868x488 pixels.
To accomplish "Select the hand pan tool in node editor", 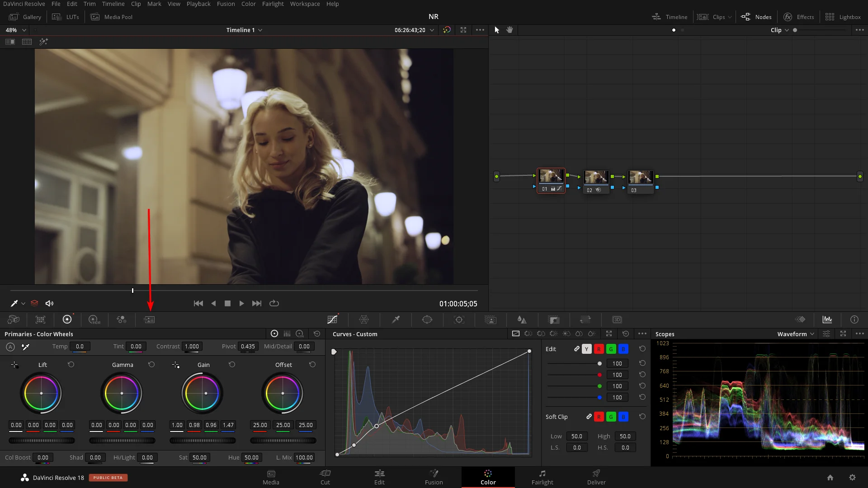I will (x=509, y=30).
